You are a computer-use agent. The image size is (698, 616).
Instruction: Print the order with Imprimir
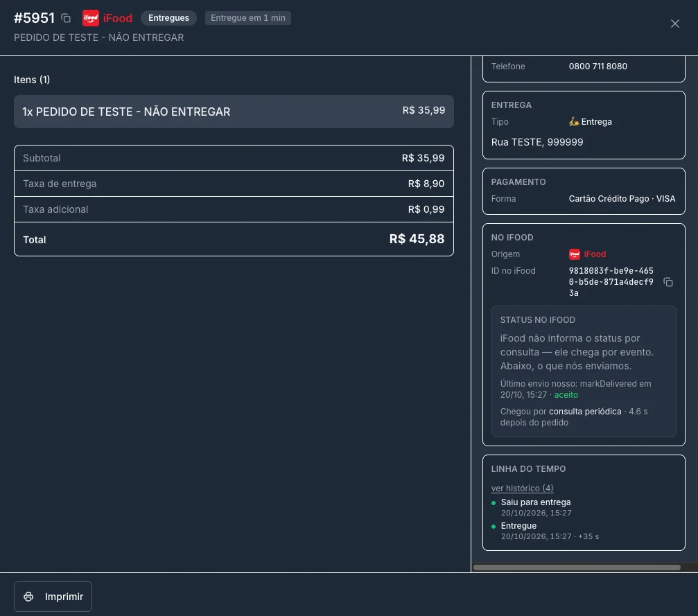53,597
